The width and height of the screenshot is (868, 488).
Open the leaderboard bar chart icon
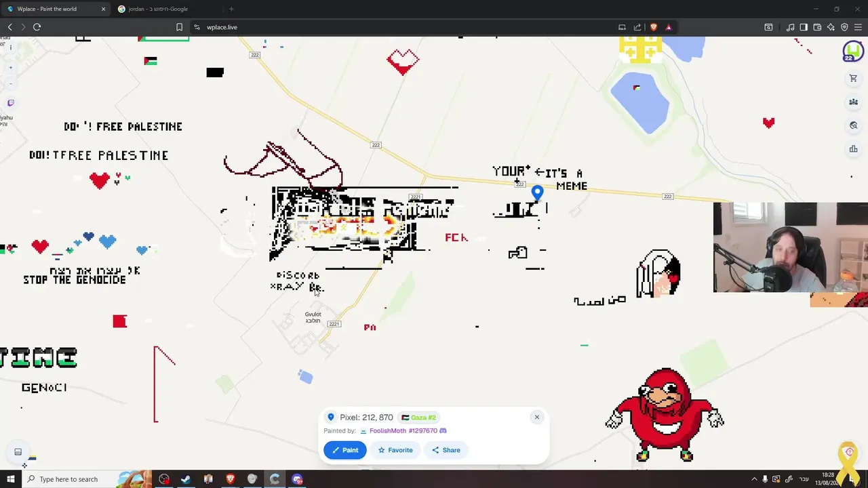point(853,149)
